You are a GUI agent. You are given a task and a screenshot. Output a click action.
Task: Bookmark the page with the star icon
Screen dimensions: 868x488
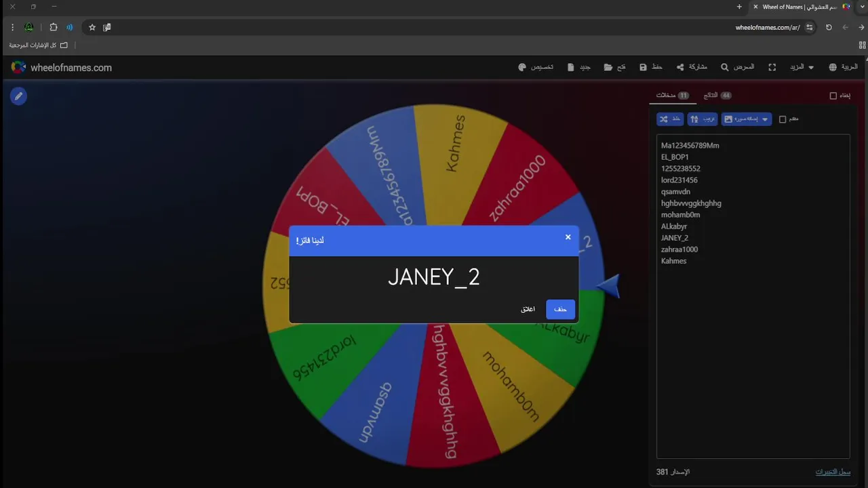coord(92,27)
